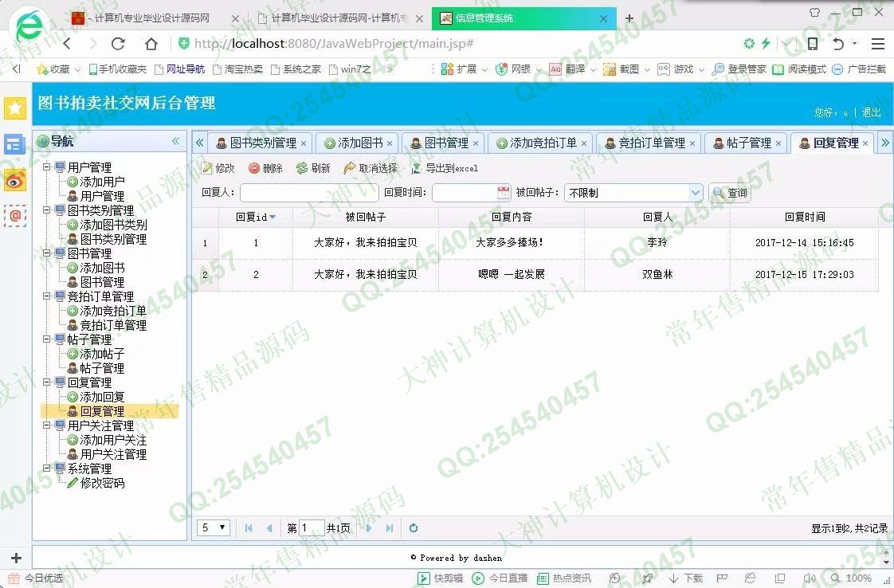Click the red 删除 delete button
Screen dimensions: 894x588
(x=265, y=168)
